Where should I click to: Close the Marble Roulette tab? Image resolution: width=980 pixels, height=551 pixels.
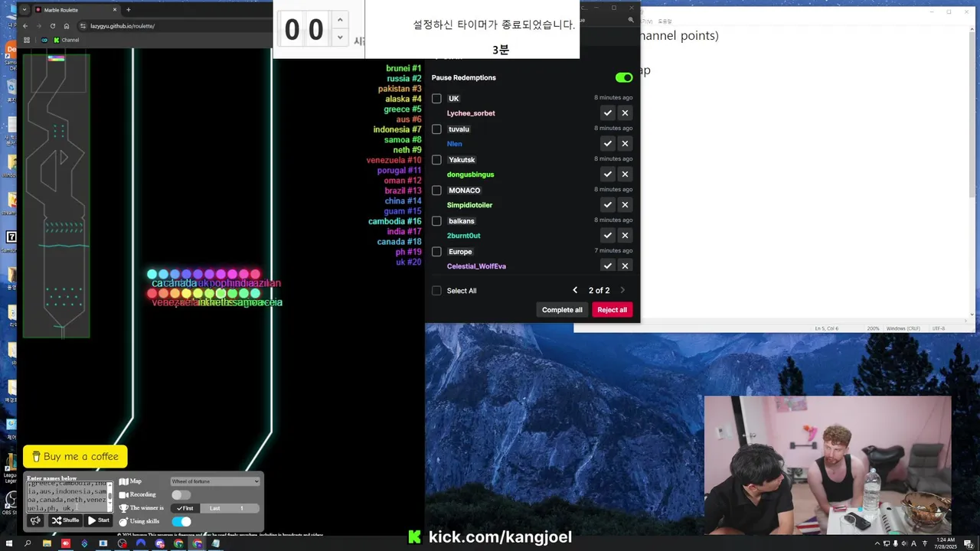pos(115,10)
